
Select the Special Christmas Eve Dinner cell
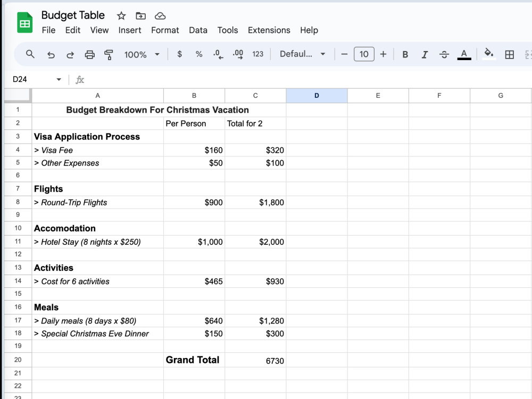[98, 334]
